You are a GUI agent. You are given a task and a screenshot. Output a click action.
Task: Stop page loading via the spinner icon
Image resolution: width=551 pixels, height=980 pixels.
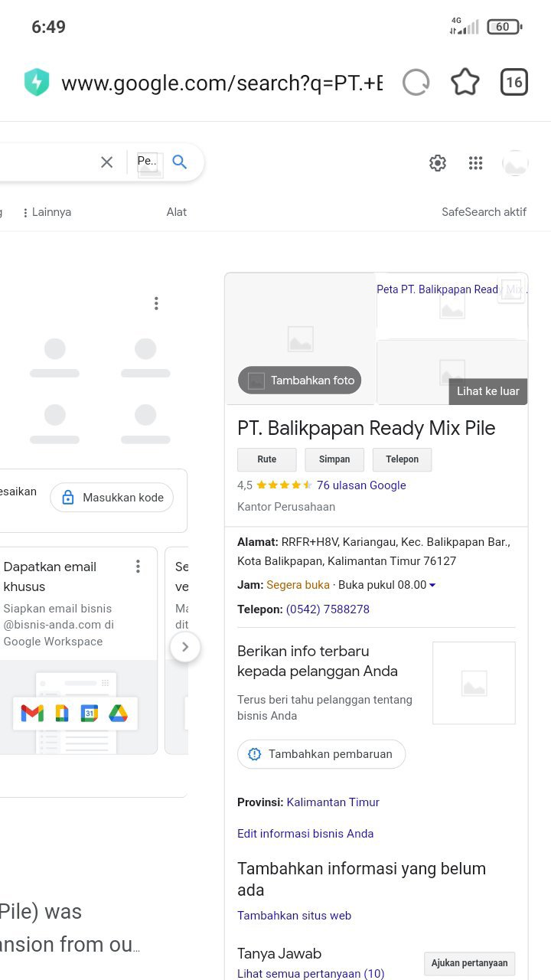416,83
